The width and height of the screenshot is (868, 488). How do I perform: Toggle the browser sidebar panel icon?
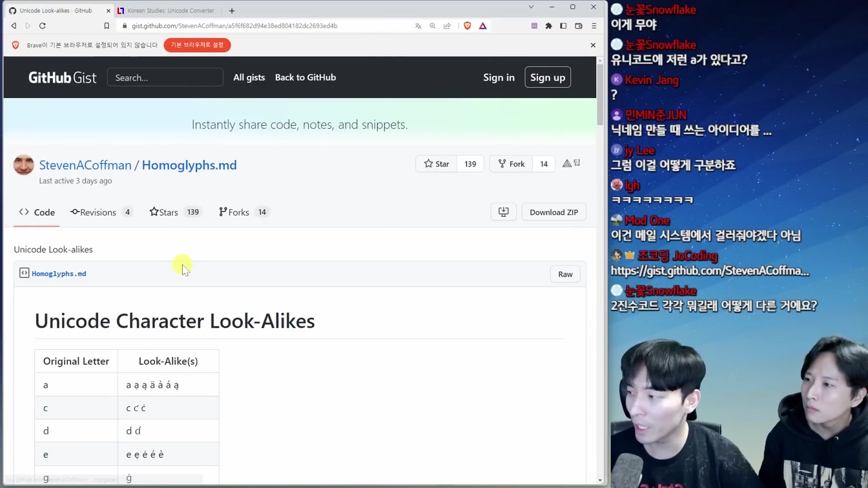(563, 26)
